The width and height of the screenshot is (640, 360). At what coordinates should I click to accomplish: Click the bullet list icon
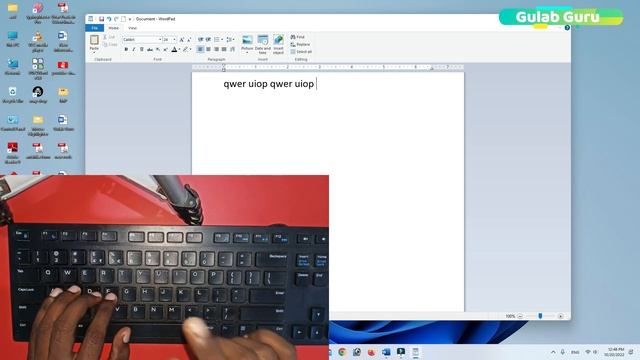[217, 40]
